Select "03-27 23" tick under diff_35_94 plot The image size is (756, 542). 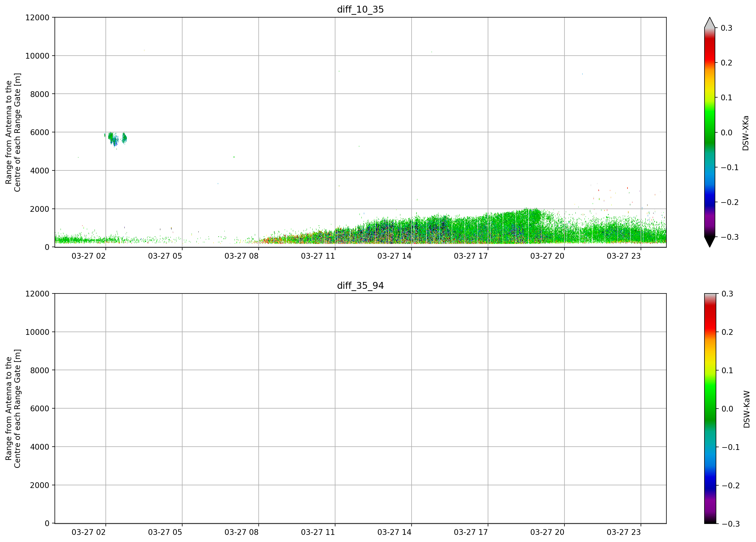[x=624, y=532]
